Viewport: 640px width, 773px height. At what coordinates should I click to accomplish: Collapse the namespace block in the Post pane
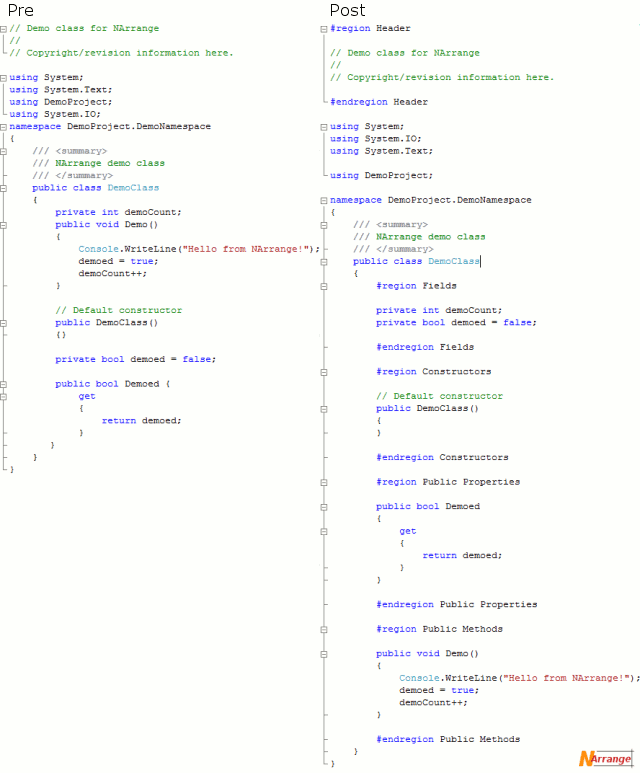coord(325,200)
